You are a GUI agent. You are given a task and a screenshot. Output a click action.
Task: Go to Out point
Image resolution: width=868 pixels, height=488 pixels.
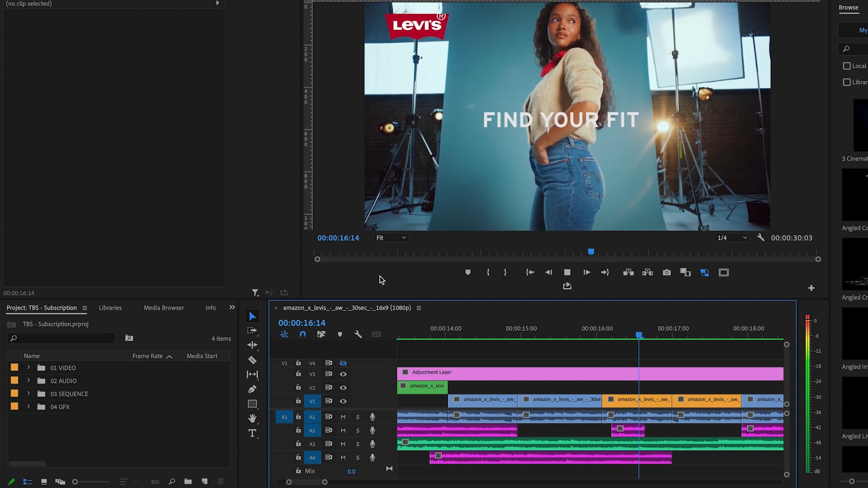coord(605,272)
